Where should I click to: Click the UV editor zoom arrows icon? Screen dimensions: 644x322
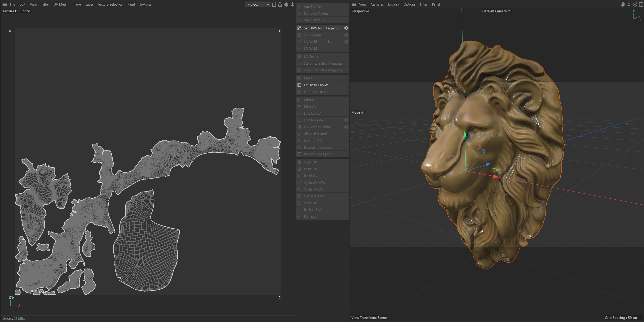point(292,4)
